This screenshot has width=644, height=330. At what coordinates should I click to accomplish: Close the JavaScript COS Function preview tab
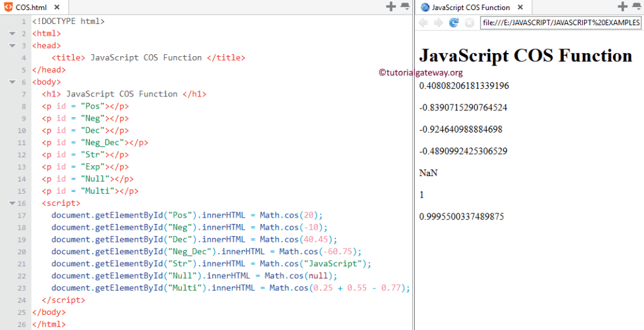click(520, 8)
